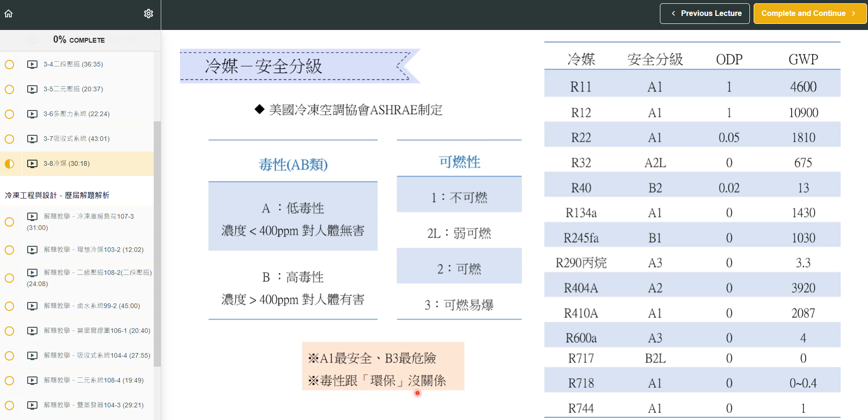Click the sidebar vertical scrollbar
868x420 pixels.
tap(157, 243)
